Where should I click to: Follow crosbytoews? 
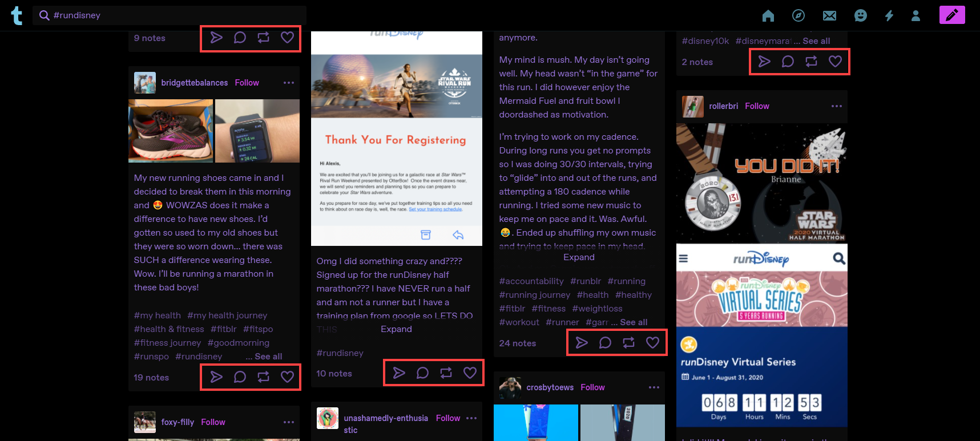(592, 387)
